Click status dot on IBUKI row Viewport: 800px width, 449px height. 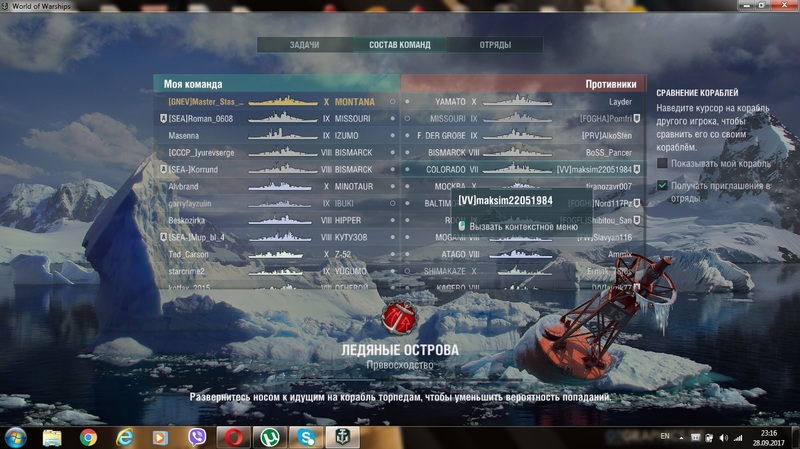pos(392,203)
